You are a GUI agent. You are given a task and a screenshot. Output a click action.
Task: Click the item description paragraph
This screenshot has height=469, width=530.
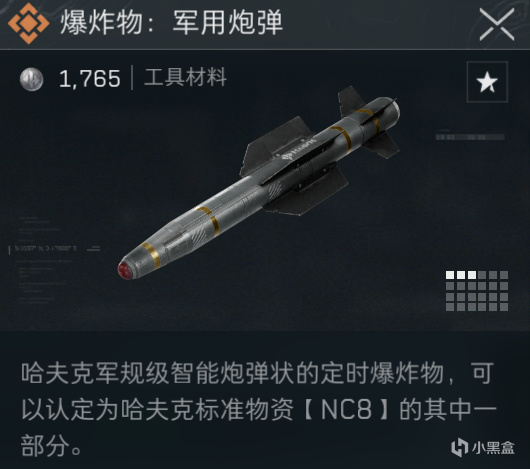(x=258, y=410)
